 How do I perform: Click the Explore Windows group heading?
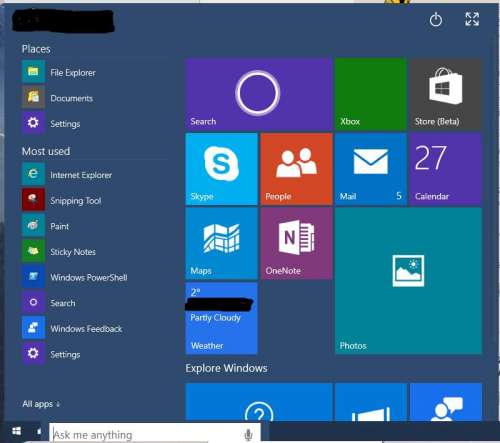coord(226,368)
